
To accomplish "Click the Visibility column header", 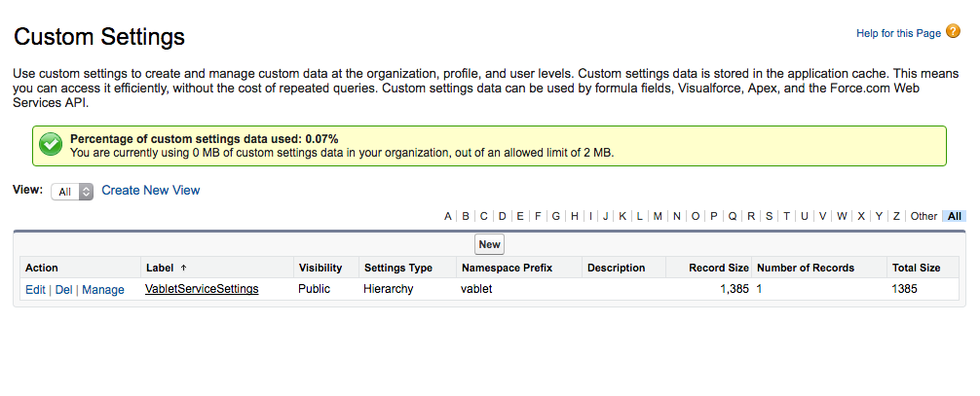I will point(320,268).
